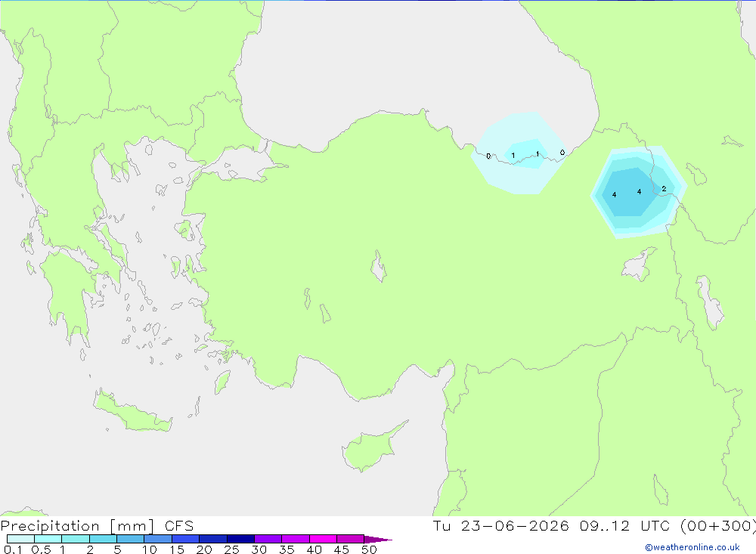The width and height of the screenshot is (756, 554).
Task: Select the 35–40 mm violet legend swatch
Action: click(296, 539)
